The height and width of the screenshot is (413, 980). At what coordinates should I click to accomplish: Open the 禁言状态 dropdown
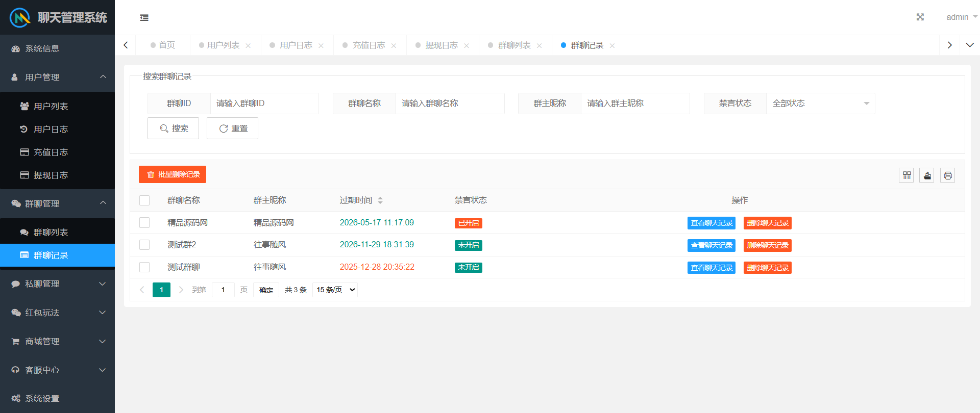pyautogui.click(x=820, y=104)
